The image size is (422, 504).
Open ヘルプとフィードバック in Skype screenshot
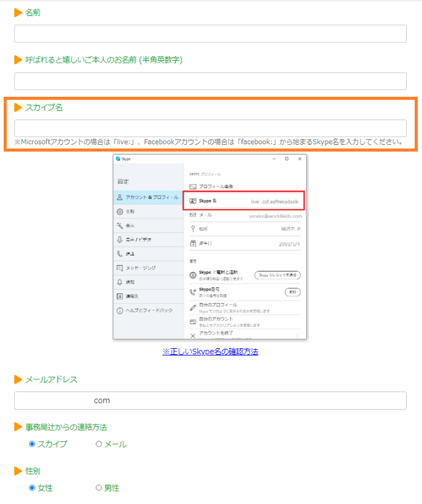149,310
